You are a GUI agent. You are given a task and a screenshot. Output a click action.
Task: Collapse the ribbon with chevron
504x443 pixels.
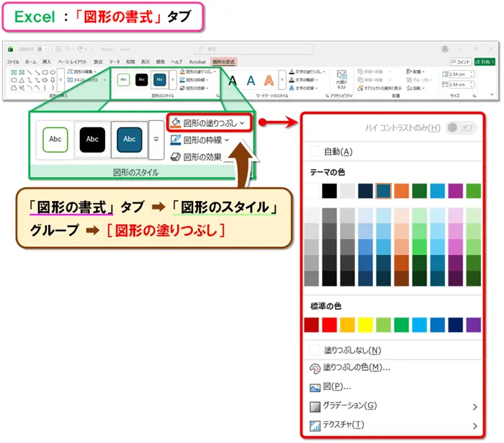(492, 94)
